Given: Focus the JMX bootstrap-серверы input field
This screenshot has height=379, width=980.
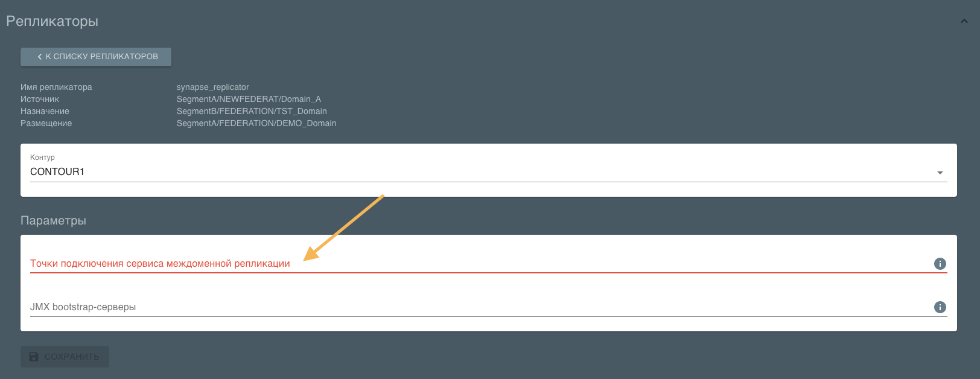Looking at the screenshot, I should (x=480, y=307).
